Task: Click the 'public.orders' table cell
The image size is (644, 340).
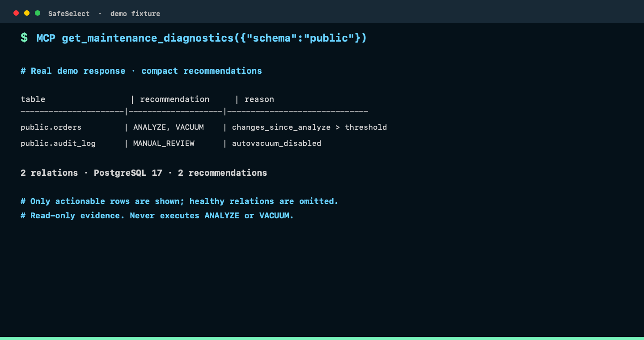Action: tap(51, 127)
